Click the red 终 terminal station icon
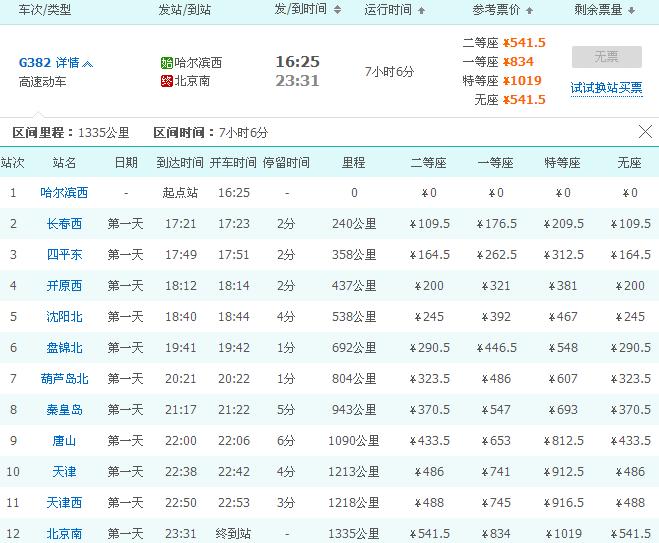This screenshot has width=659, height=543. tap(166, 81)
